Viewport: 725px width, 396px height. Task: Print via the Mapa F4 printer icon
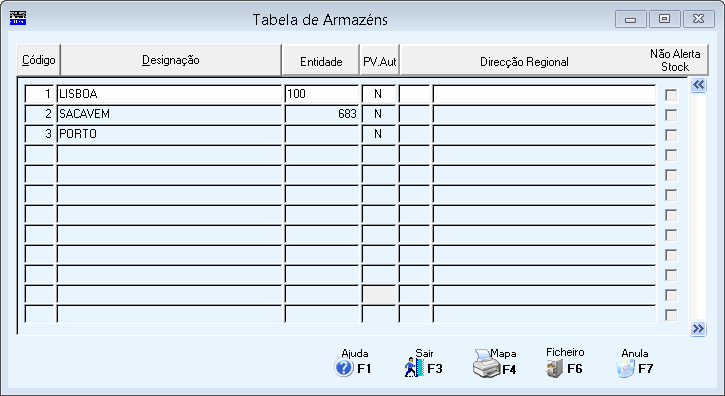point(486,364)
